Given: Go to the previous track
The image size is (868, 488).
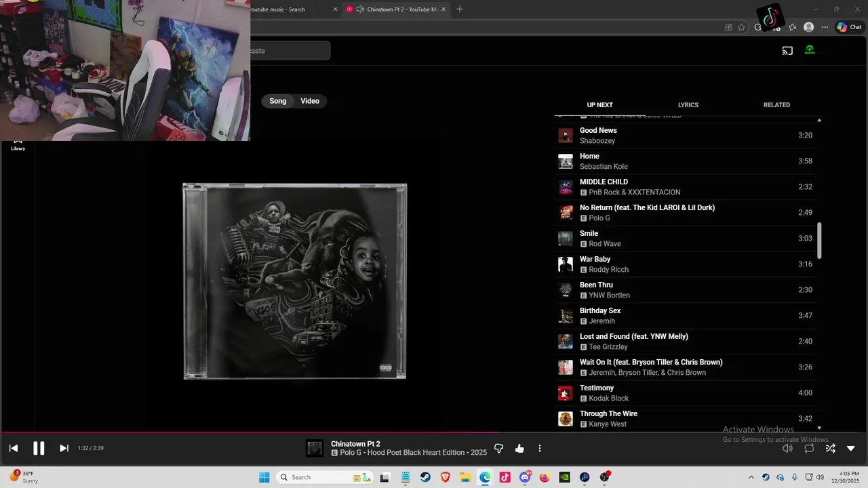Looking at the screenshot, I should (14, 448).
